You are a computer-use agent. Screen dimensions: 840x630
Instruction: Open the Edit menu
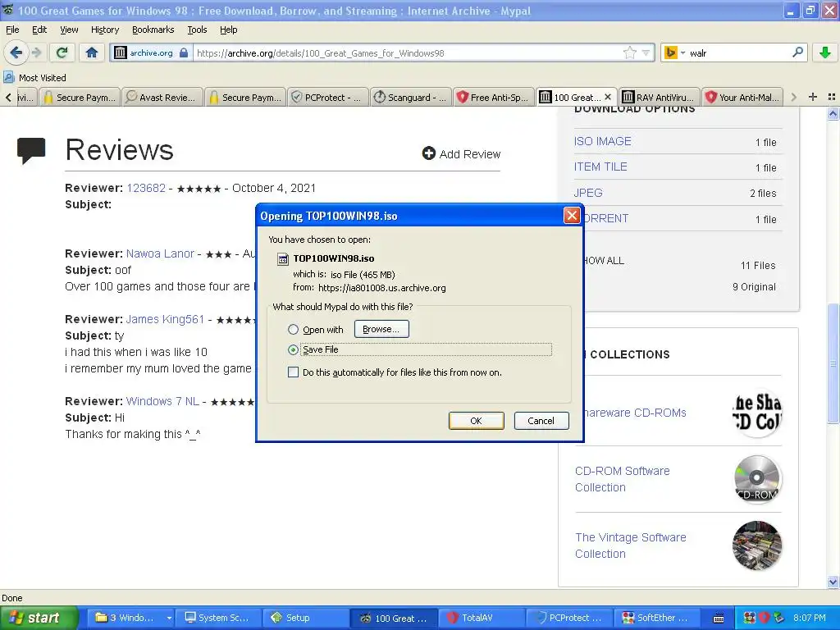coord(39,30)
